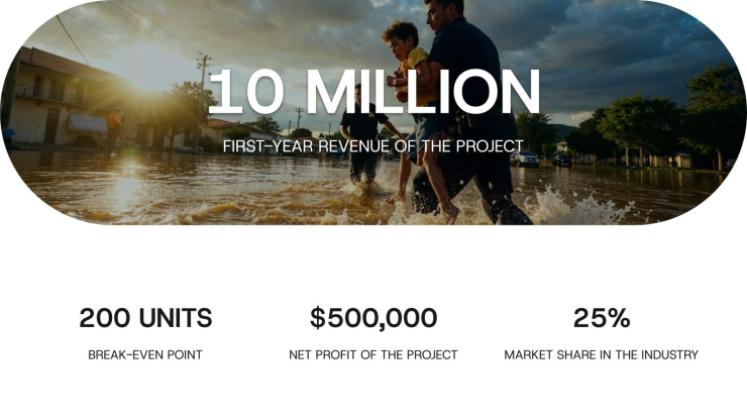Click the "25%" statistic
The image size is (747, 420).
tap(601, 318)
